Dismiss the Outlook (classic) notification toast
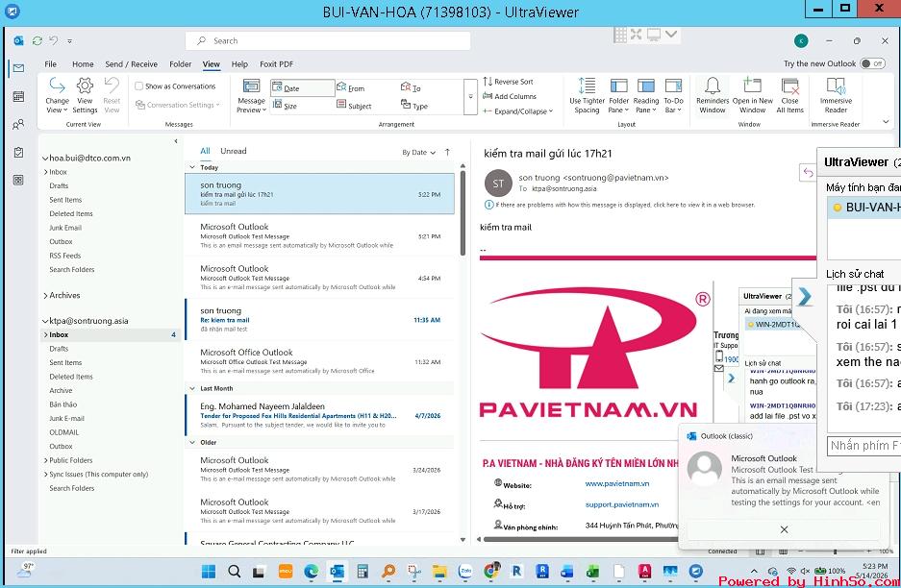 tap(784, 529)
